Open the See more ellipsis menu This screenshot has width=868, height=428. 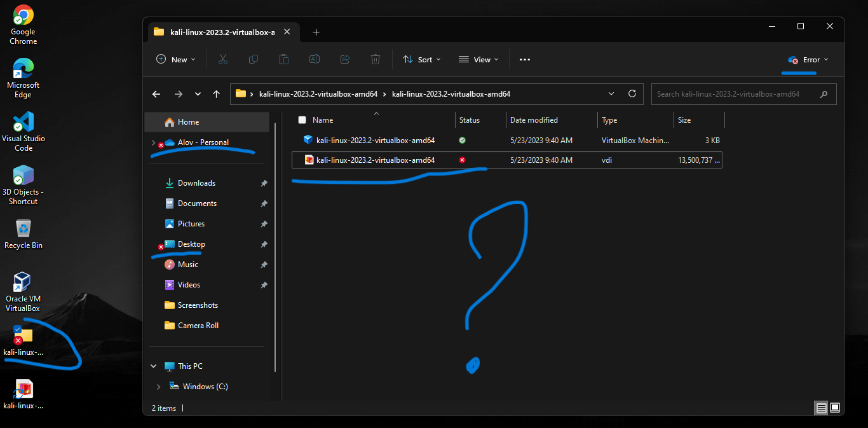524,59
